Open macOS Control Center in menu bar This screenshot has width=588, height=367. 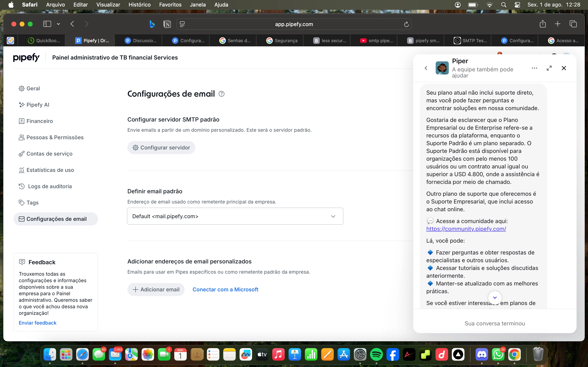pos(517,5)
